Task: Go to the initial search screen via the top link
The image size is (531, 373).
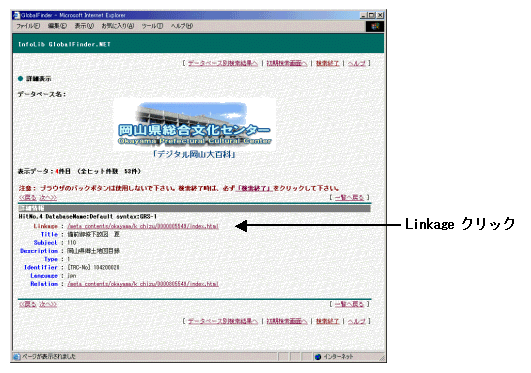Action: pos(286,63)
